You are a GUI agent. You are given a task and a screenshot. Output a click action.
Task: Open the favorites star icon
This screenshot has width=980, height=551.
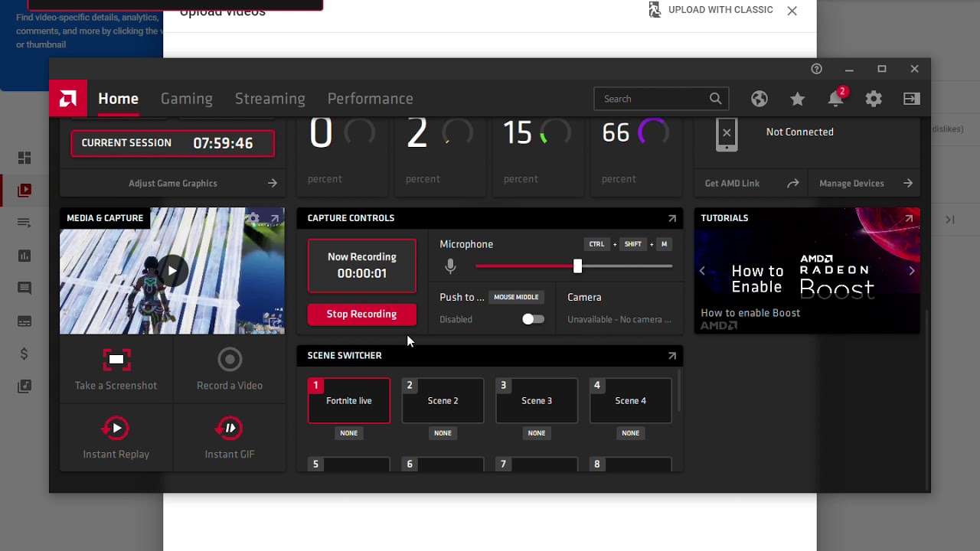[798, 99]
